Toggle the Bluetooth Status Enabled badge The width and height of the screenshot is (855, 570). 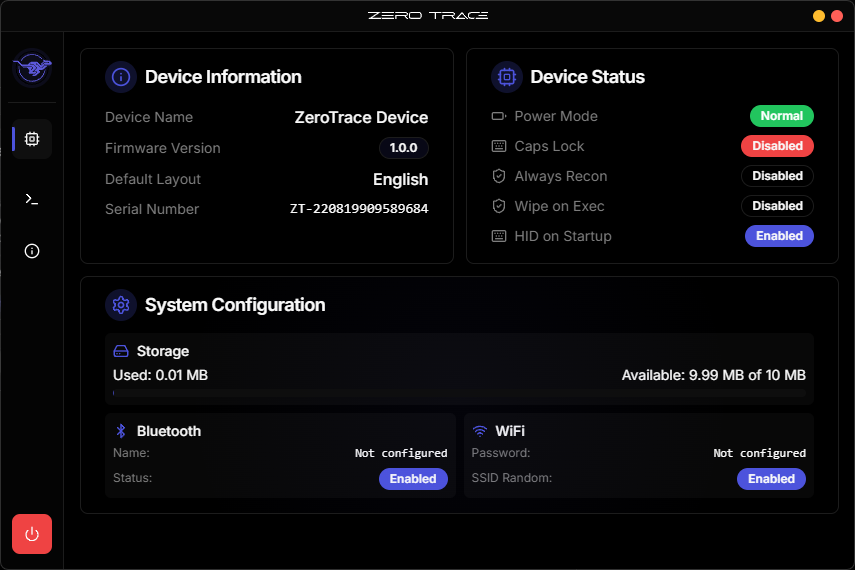[x=413, y=479]
